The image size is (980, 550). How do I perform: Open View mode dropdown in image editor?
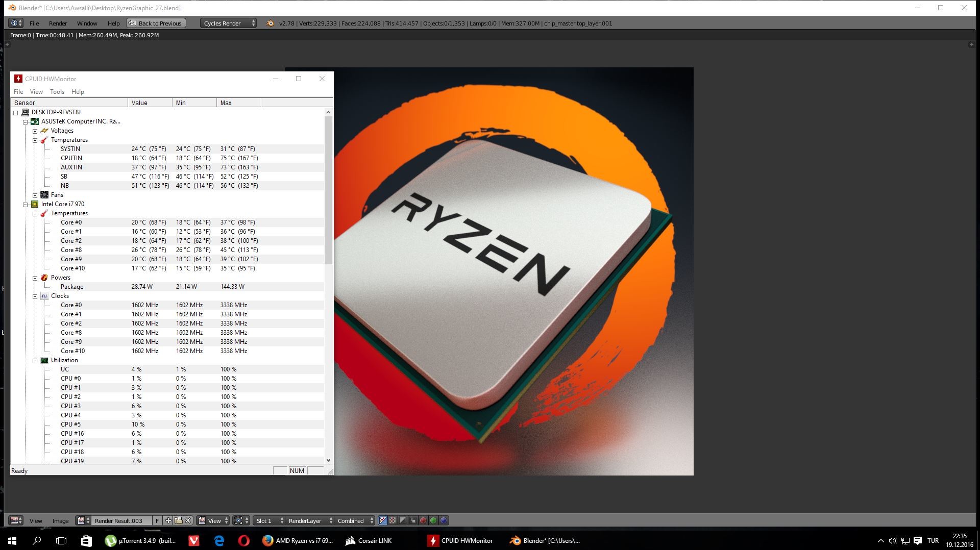coord(213,520)
